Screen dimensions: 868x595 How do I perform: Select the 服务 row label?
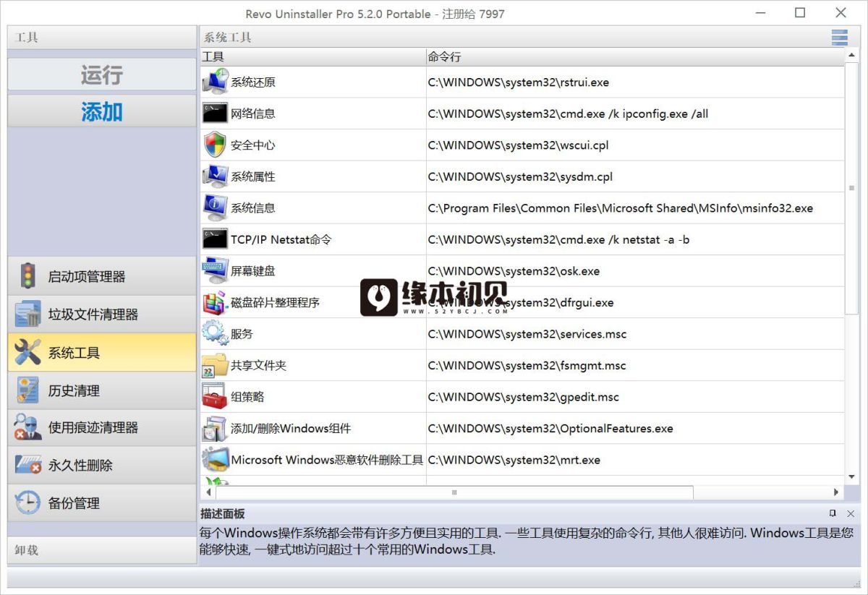(242, 334)
